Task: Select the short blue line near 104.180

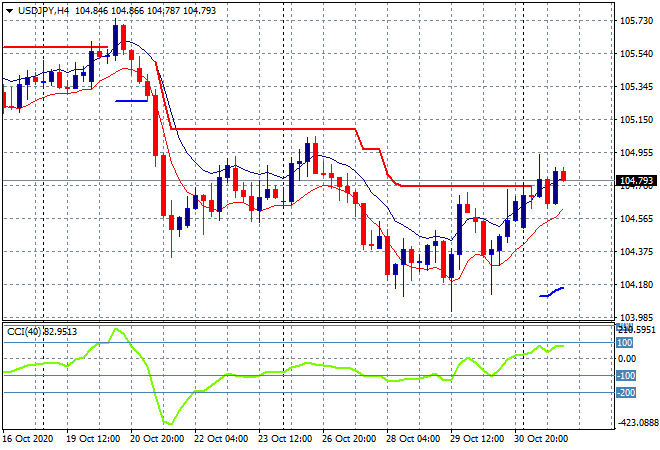Action: (x=551, y=292)
